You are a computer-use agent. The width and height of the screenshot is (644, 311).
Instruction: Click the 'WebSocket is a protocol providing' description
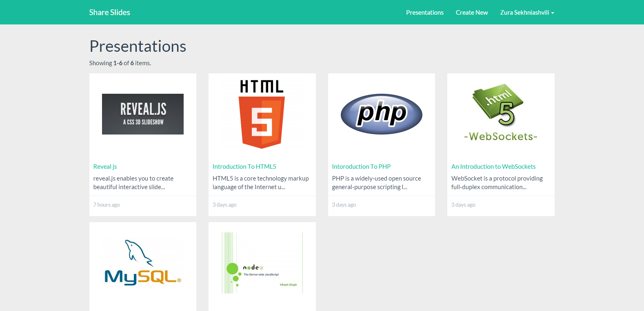(x=497, y=183)
